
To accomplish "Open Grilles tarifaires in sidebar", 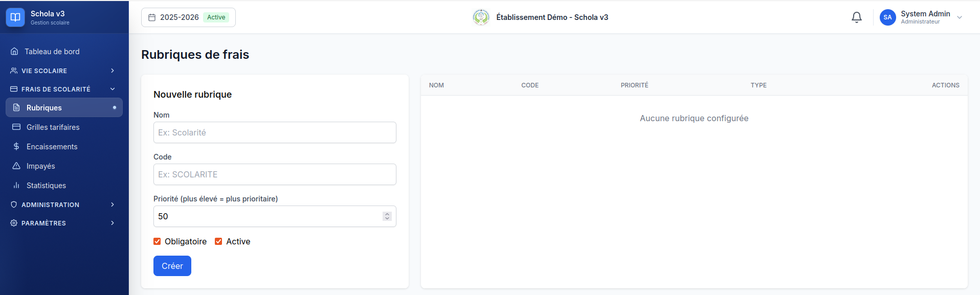I will pos(64,127).
